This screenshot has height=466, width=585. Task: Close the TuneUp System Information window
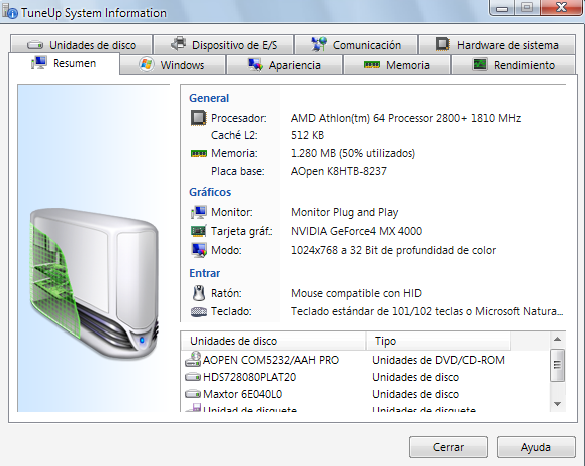pos(561,7)
